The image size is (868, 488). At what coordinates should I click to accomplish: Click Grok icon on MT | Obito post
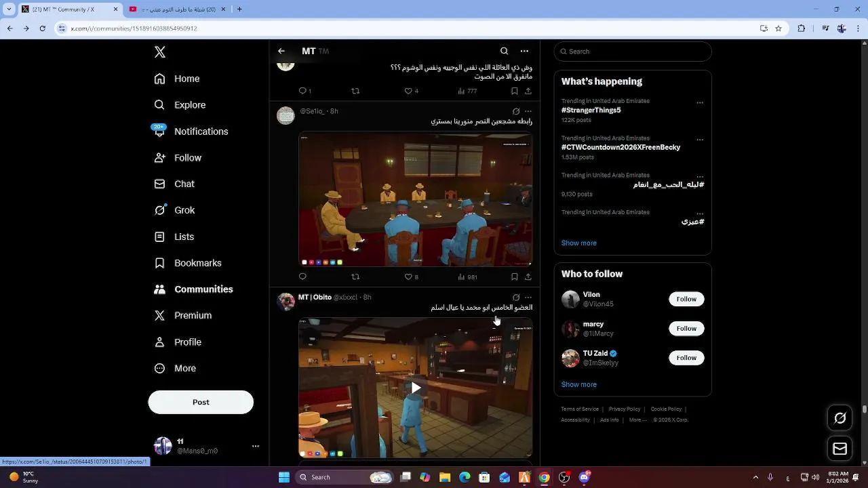click(516, 297)
